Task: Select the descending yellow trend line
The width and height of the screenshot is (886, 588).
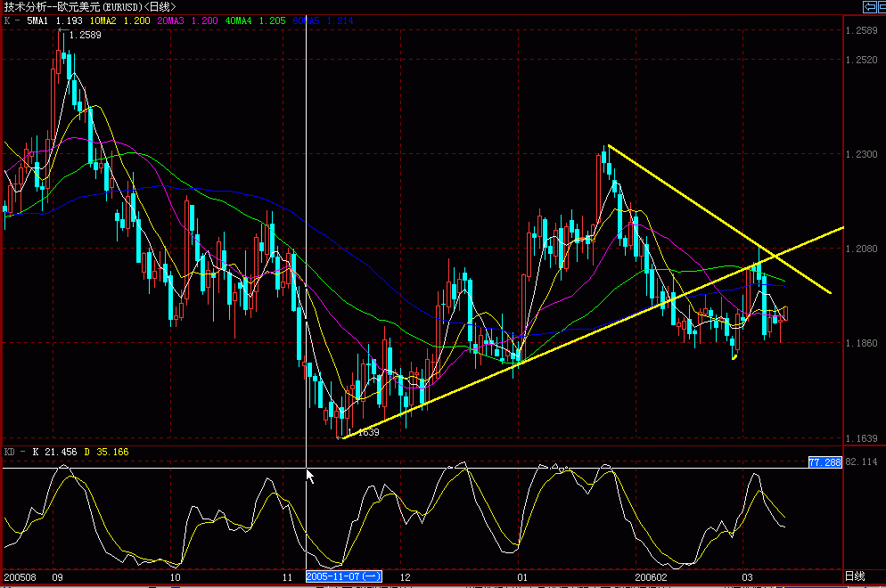Action: pos(719,219)
